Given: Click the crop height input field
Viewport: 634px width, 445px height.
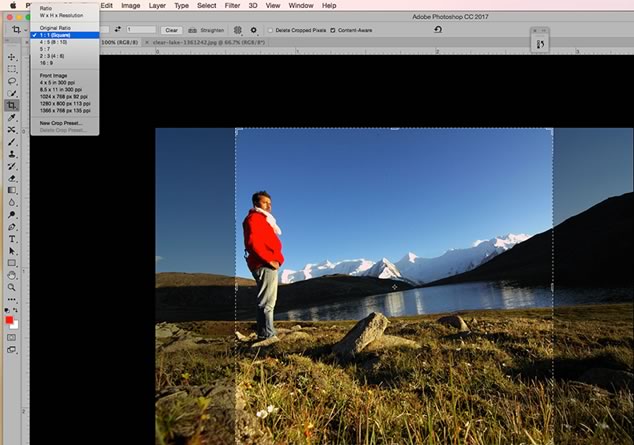Looking at the screenshot, I should click(x=141, y=30).
